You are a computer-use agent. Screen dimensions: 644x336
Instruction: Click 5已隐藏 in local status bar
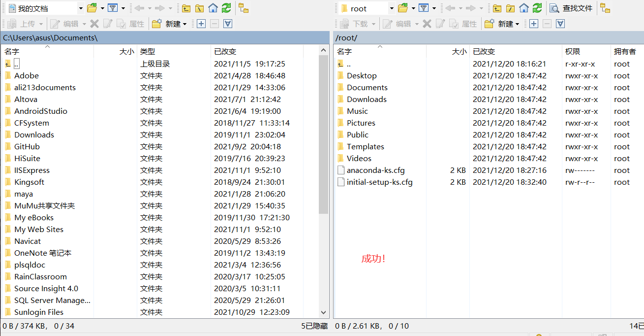click(315, 326)
